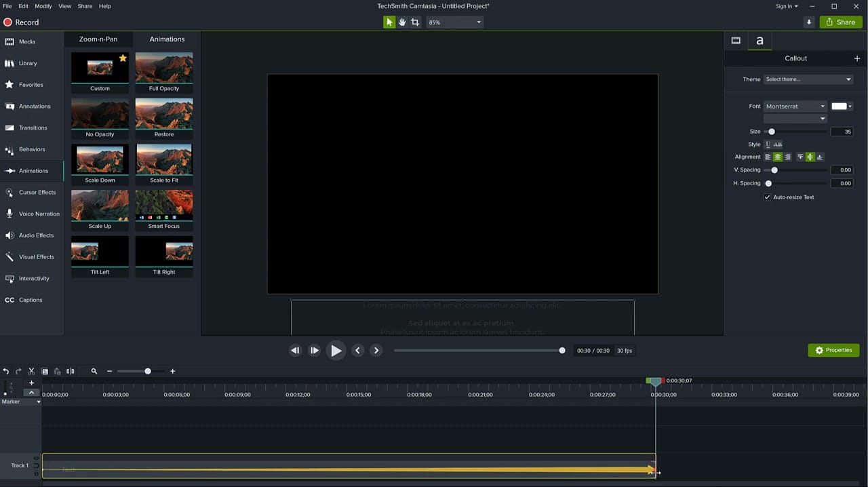Click the timeline zoom slider
This screenshot has height=487, width=868.
pyautogui.click(x=148, y=371)
